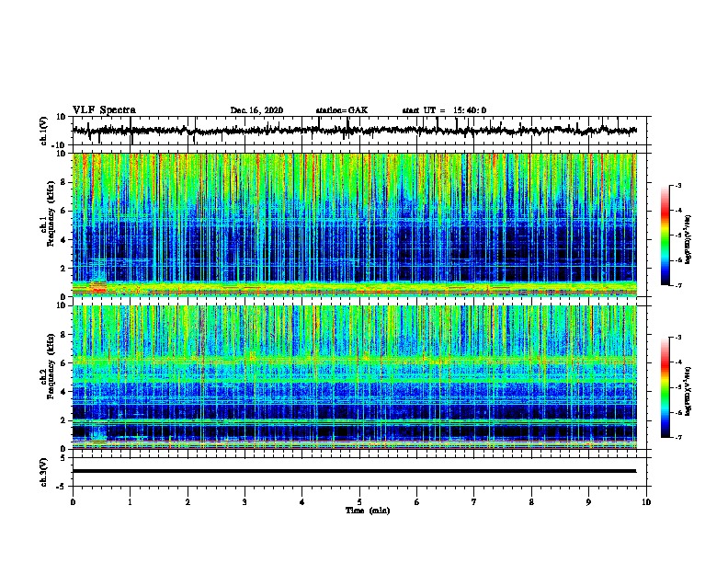Click the '-5' tick on ch.3(V) axis
Viewport: 728px width, 563px height.
pos(63,487)
